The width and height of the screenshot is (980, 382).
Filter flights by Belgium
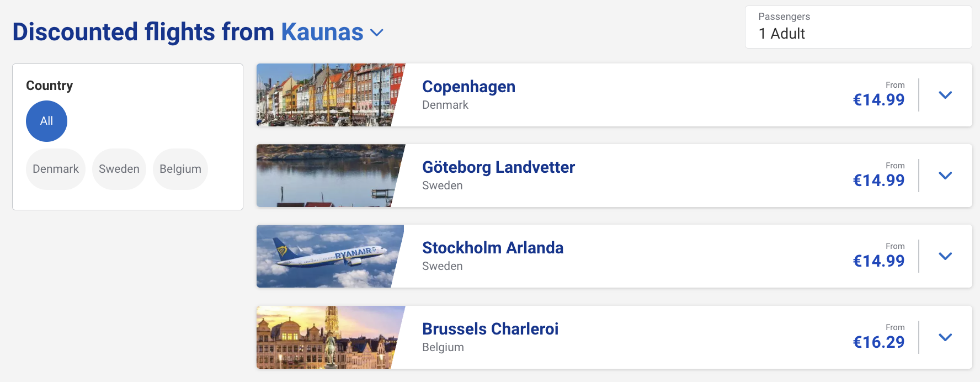(x=180, y=169)
